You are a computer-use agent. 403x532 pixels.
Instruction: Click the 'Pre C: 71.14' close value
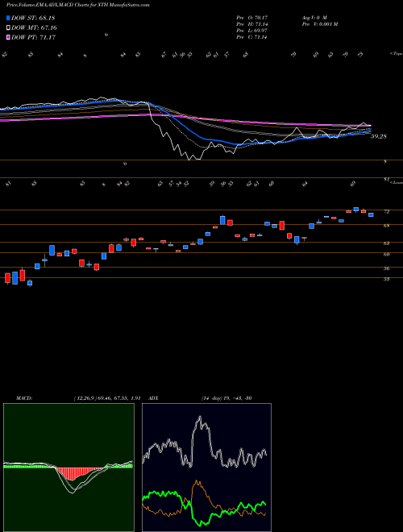(253, 37)
